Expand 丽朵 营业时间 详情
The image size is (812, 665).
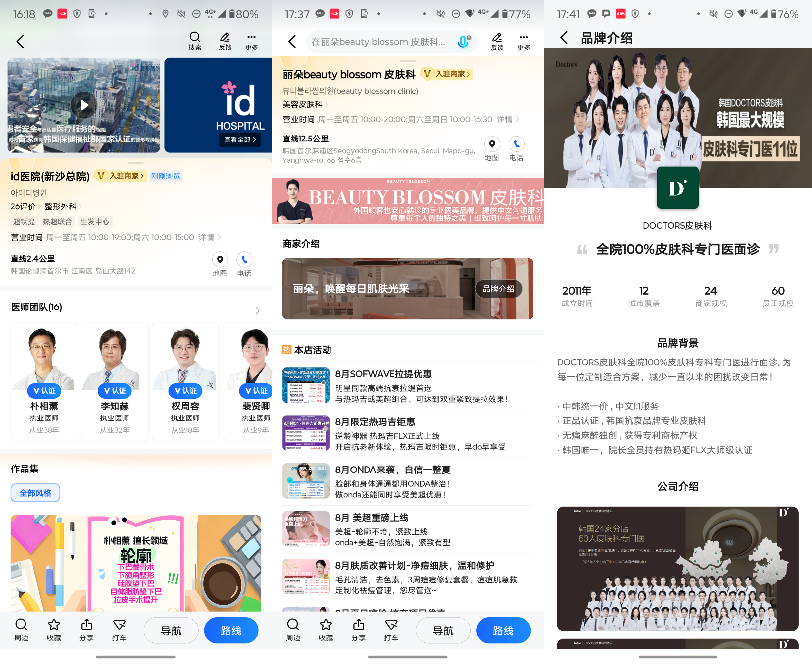point(508,119)
